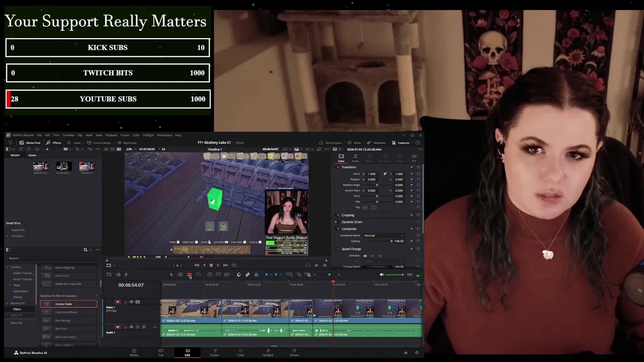Expand the Toolbox tree in effects
Screen dimensions: 644x362
click(8, 267)
